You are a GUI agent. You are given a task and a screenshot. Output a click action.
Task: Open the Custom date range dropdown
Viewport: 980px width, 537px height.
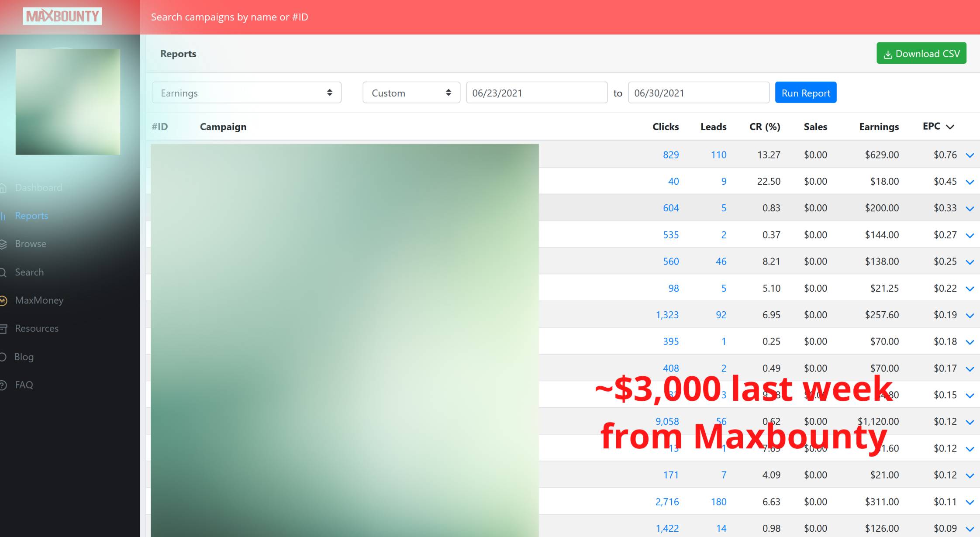pos(411,93)
